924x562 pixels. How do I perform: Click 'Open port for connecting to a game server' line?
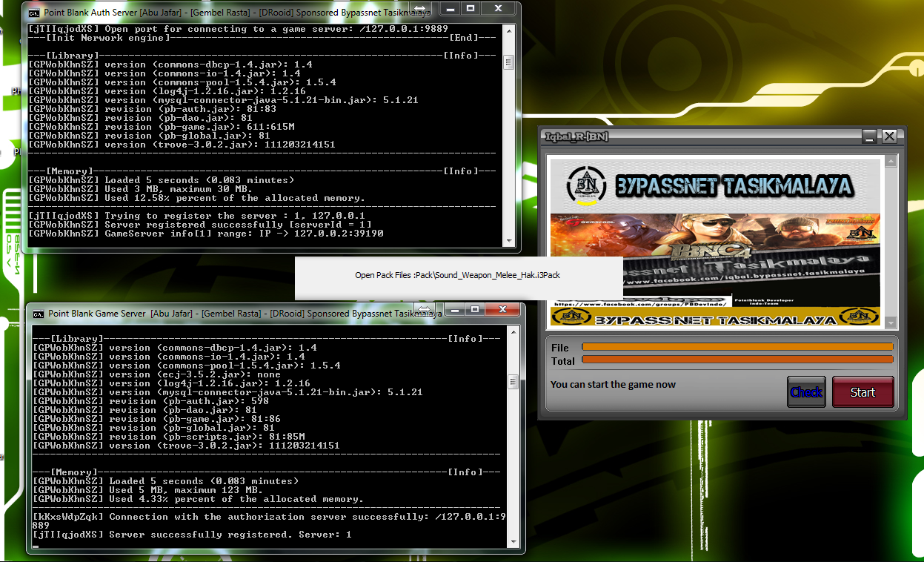(237, 29)
